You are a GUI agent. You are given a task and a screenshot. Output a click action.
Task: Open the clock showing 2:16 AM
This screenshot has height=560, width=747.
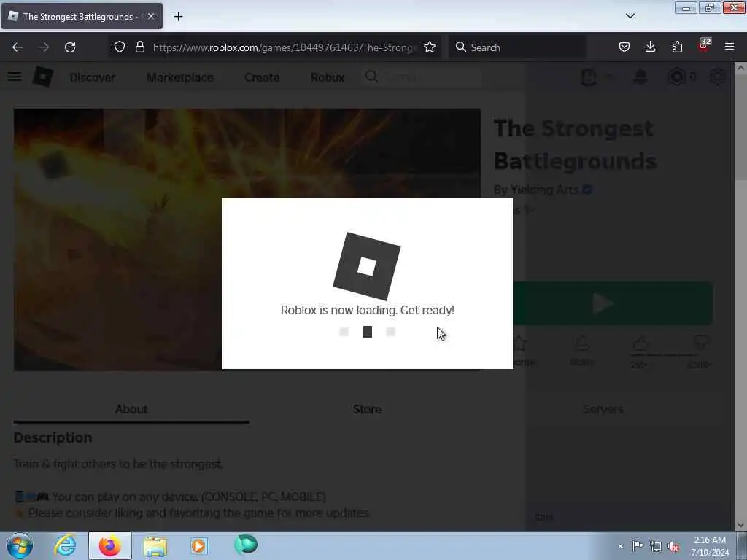[710, 546]
